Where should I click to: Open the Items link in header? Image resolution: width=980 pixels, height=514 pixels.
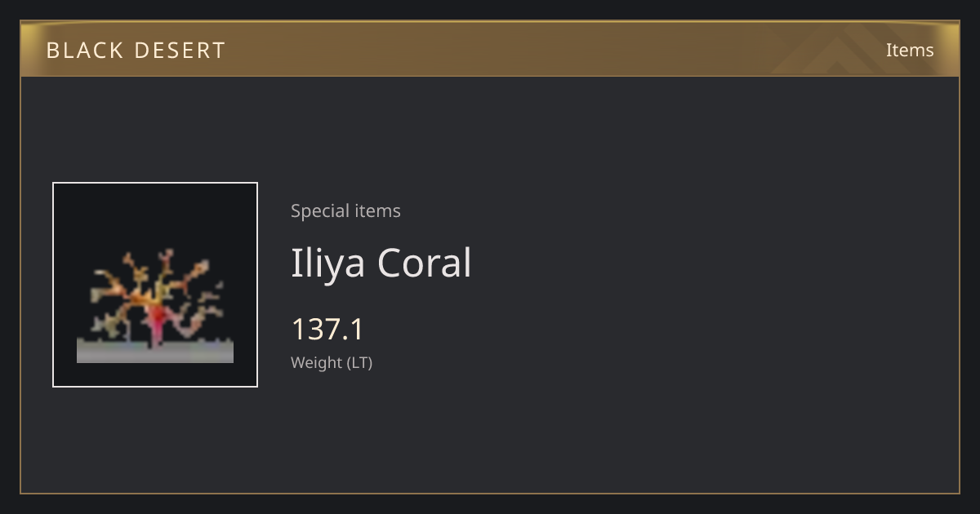point(910,50)
